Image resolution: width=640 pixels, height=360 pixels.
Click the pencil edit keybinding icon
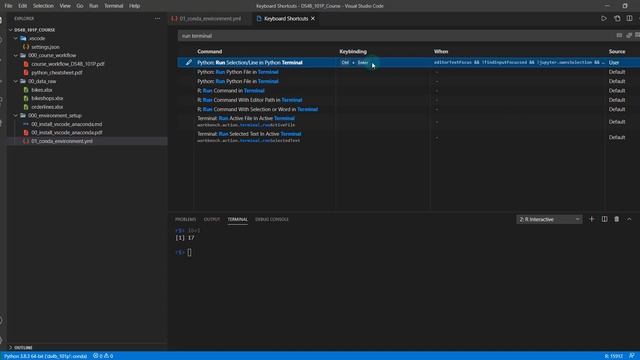pyautogui.click(x=189, y=62)
